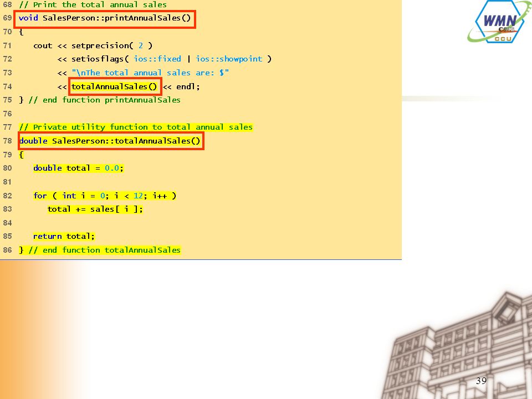The image size is (532, 399).
Task: Click line number 86
Action: 7,250
